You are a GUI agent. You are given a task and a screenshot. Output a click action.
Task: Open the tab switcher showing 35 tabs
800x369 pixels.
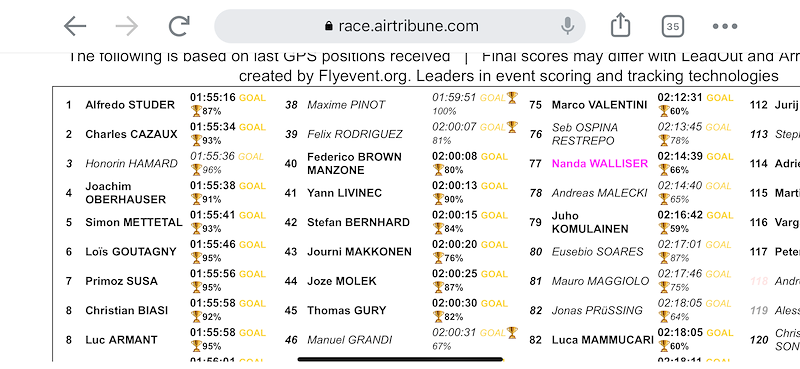coord(672,27)
